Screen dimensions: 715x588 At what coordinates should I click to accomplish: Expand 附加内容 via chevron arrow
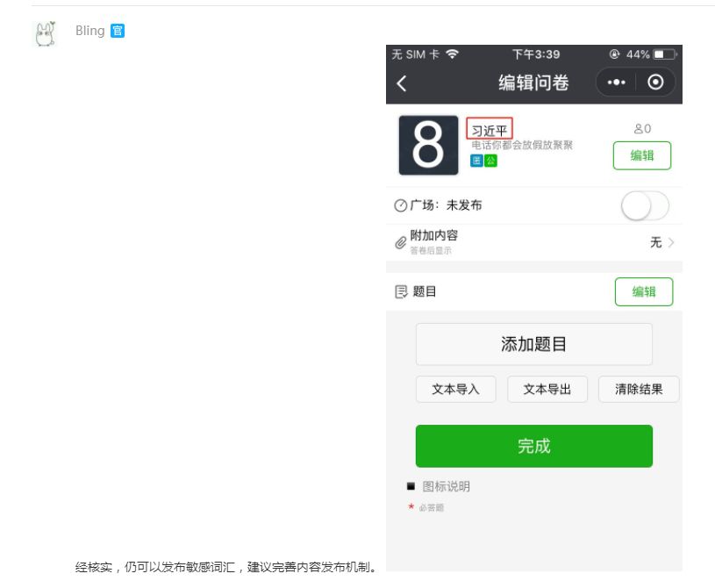coord(671,242)
